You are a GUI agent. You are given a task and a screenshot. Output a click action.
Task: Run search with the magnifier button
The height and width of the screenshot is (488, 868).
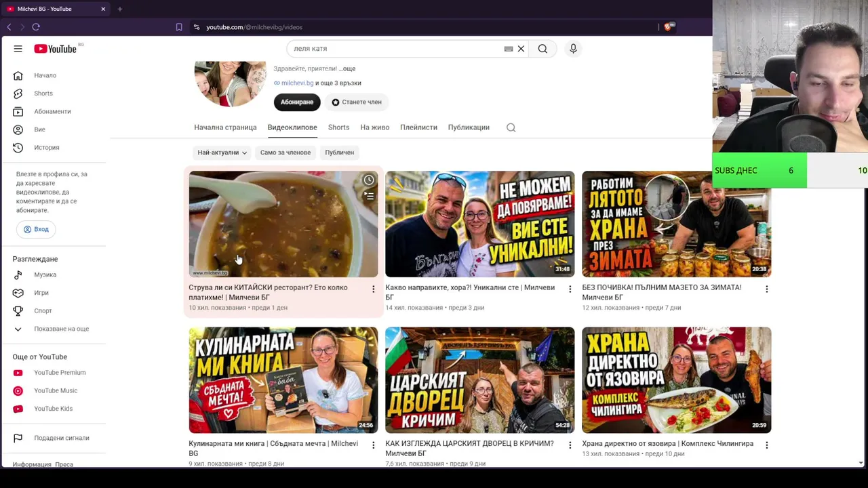[x=542, y=49]
